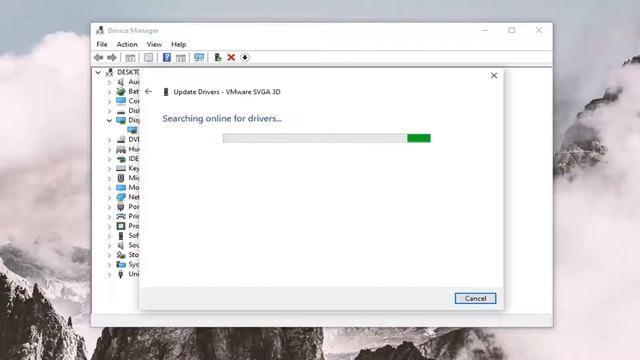Select the Keyboards category icon
Viewport: 640px width, 360px height.
(x=121, y=168)
